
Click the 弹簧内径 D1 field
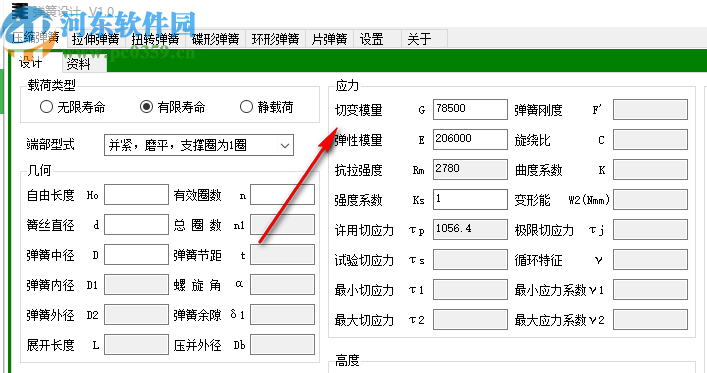click(x=137, y=285)
